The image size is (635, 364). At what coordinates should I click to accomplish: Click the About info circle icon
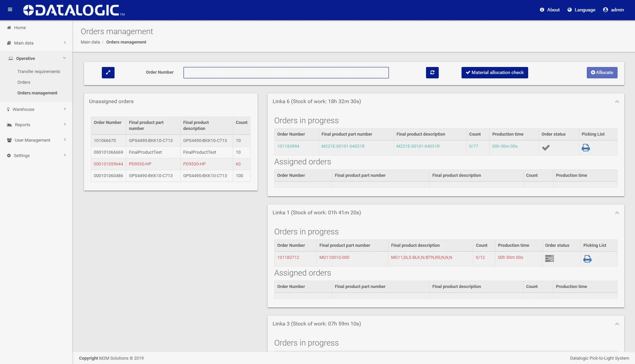[542, 10]
